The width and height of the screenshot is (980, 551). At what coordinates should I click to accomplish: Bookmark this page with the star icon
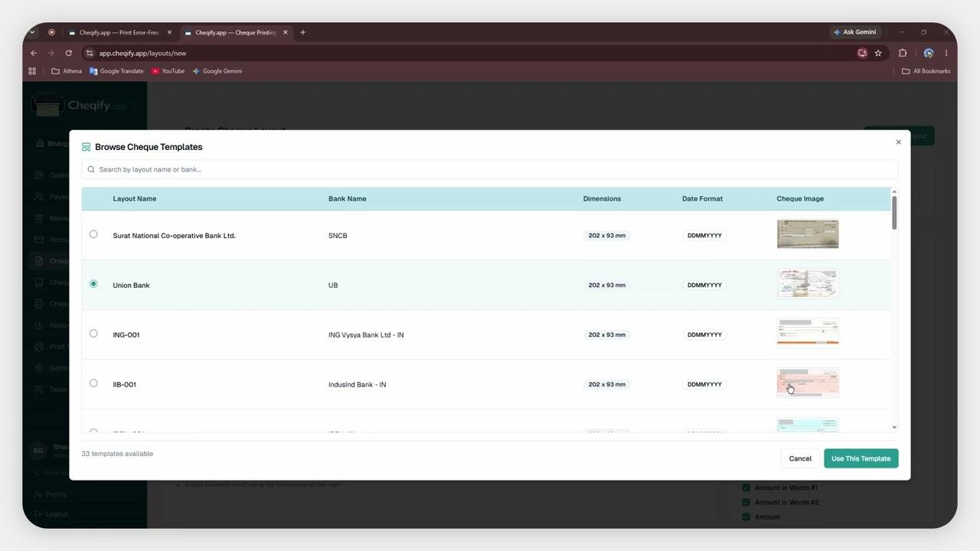pyautogui.click(x=878, y=53)
